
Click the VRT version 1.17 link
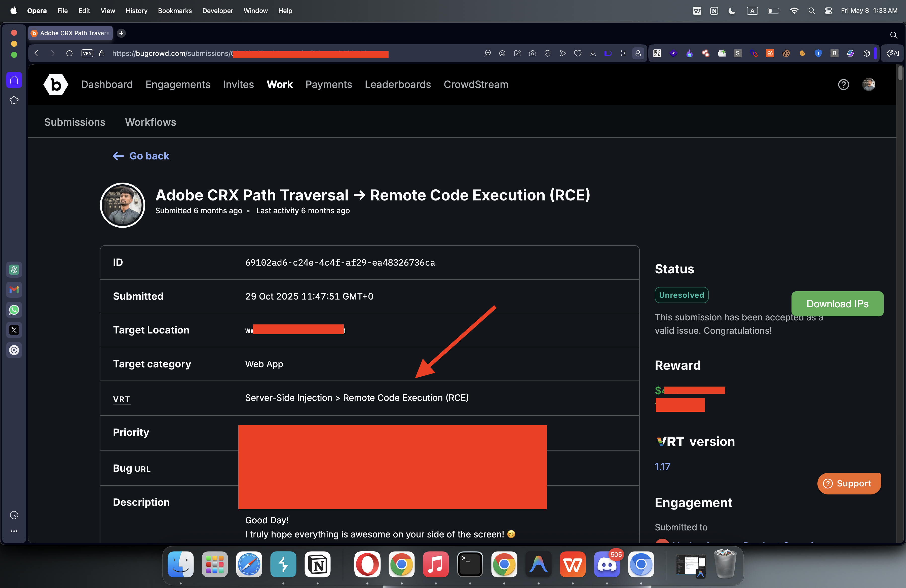(662, 467)
